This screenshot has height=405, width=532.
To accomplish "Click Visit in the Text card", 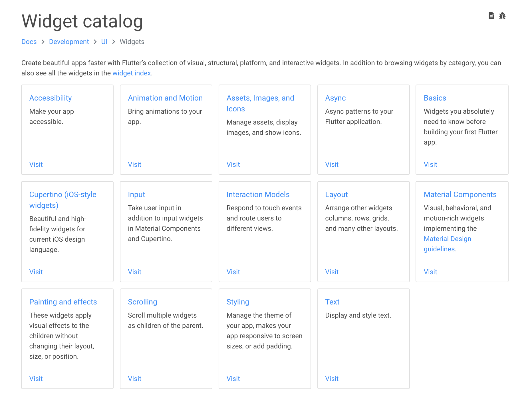I will (332, 379).
